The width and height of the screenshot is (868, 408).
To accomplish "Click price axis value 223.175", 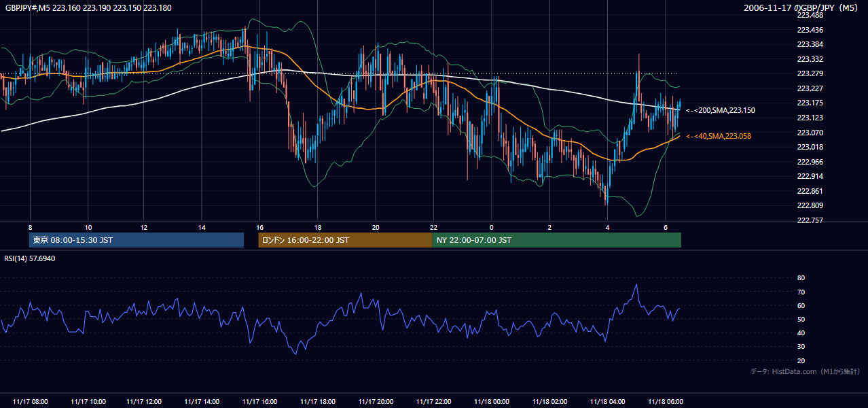I will [x=810, y=103].
